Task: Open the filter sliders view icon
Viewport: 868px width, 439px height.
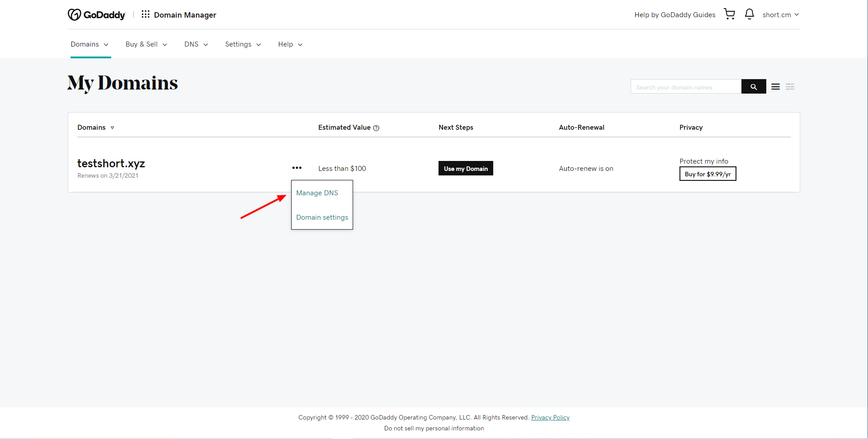Action: 790,87
